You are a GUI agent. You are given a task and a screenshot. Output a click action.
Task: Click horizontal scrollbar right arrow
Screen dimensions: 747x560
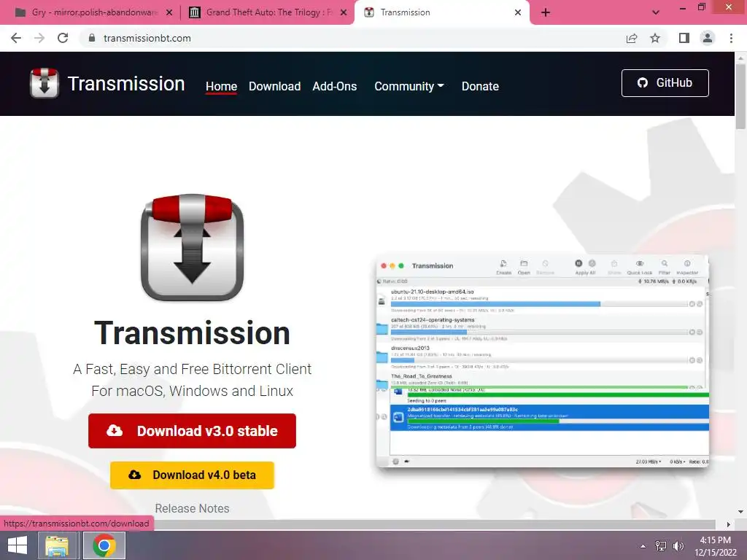pos(728,524)
